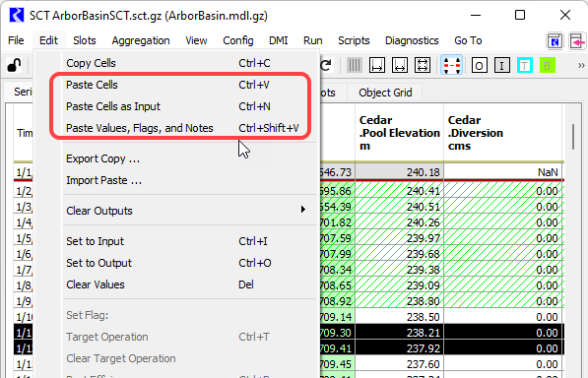The height and width of the screenshot is (378, 588).
Task: Select the NaN cell in Cedar Diversion
Action: [x=503, y=172]
